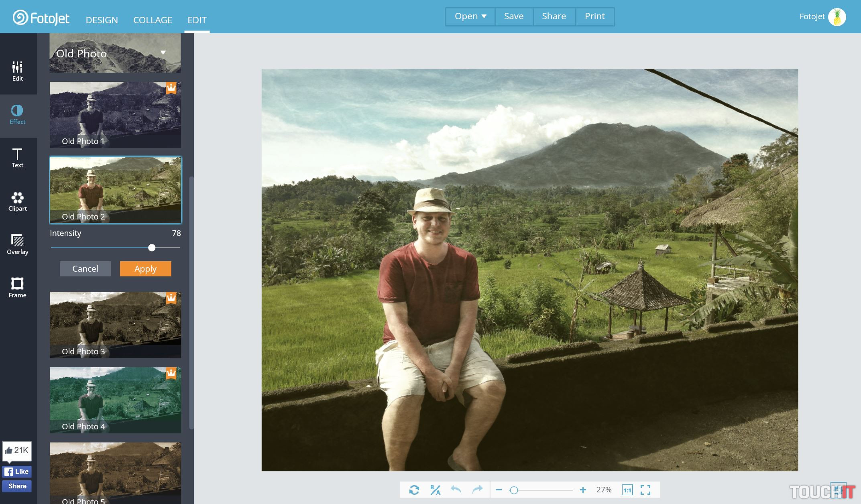Select the Old Photo 4 thumbnail
This screenshot has height=504, width=861.
pyautogui.click(x=115, y=400)
